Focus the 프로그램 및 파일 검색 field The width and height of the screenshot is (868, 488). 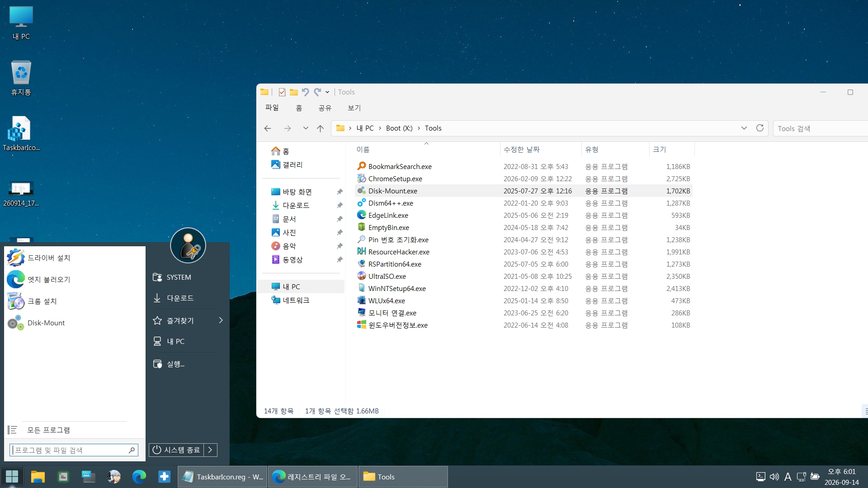[74, 450]
